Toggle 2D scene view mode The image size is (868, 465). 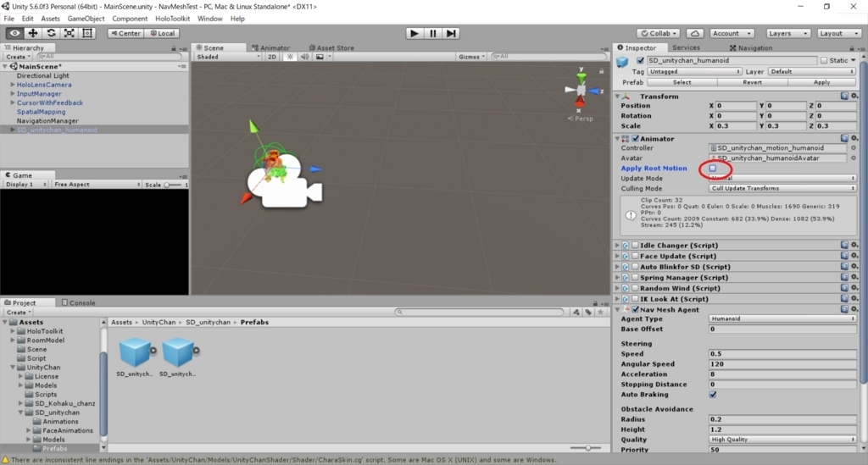click(272, 57)
